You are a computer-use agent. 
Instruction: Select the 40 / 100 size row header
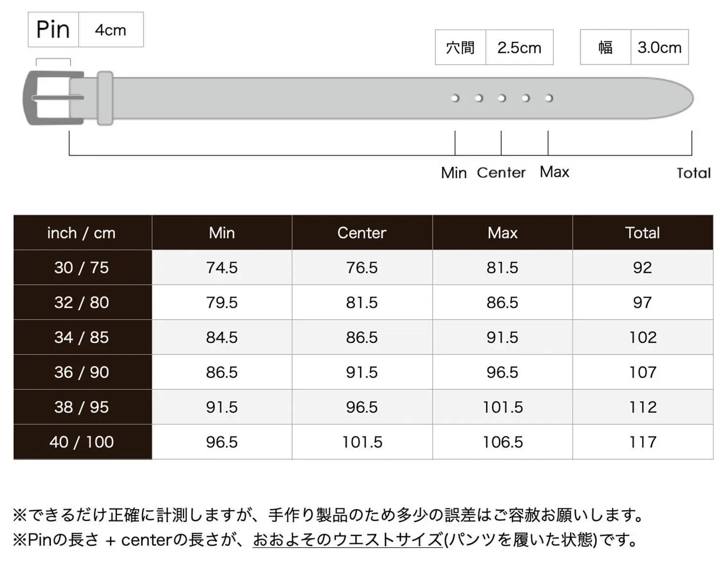pos(82,442)
